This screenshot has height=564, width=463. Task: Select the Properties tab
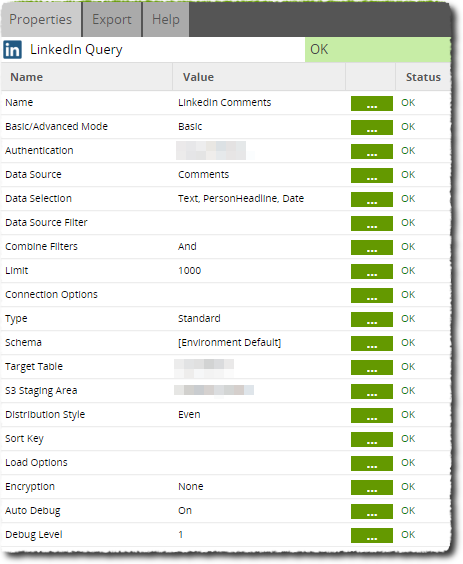pyautogui.click(x=41, y=19)
